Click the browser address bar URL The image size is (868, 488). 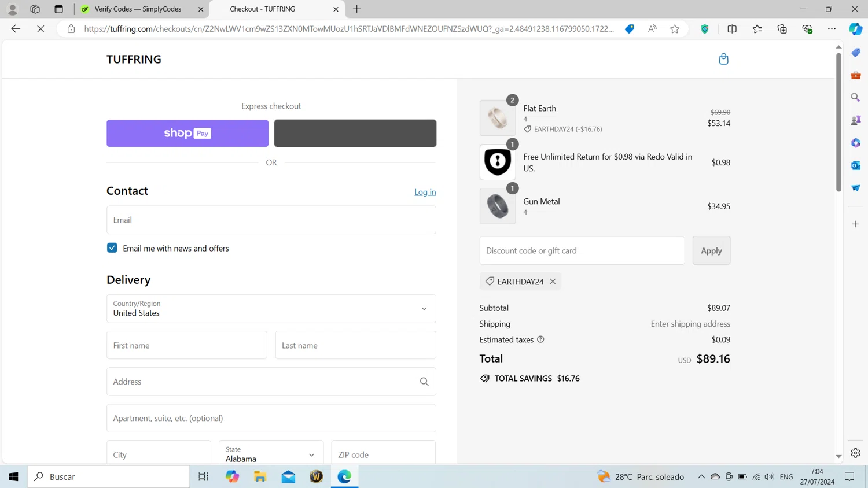coord(349,29)
